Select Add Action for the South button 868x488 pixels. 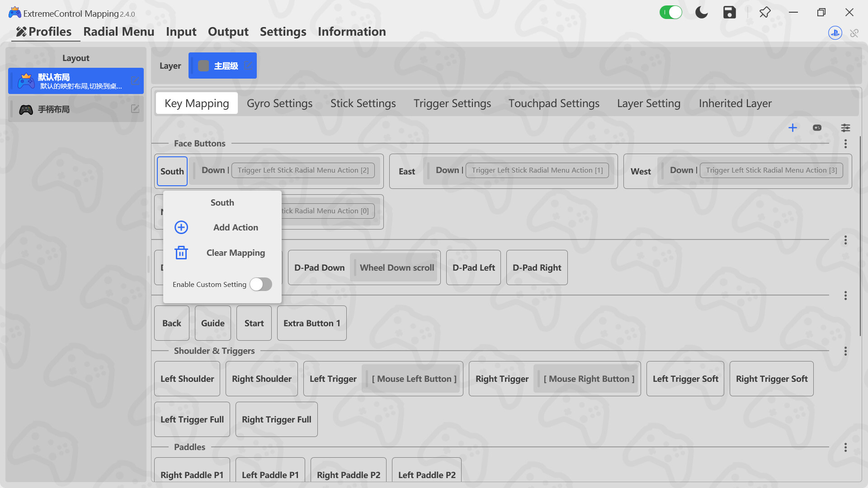[x=236, y=227]
